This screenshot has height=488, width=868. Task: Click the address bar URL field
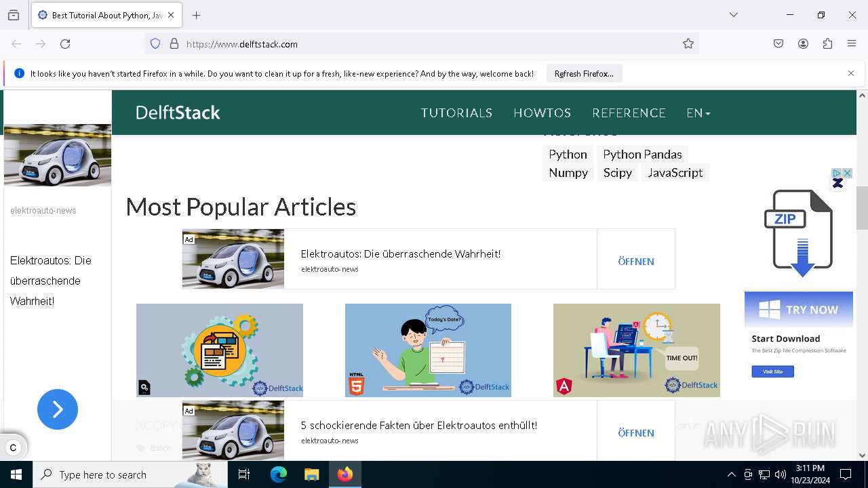420,44
